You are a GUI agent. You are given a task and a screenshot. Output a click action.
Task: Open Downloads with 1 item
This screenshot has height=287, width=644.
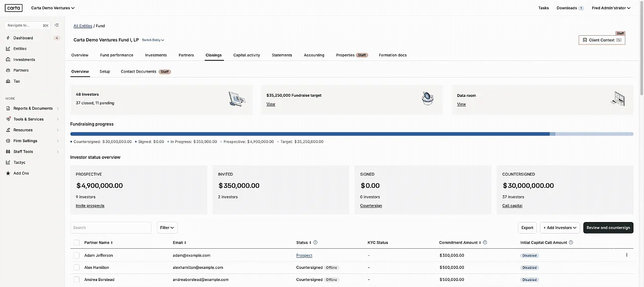click(570, 8)
